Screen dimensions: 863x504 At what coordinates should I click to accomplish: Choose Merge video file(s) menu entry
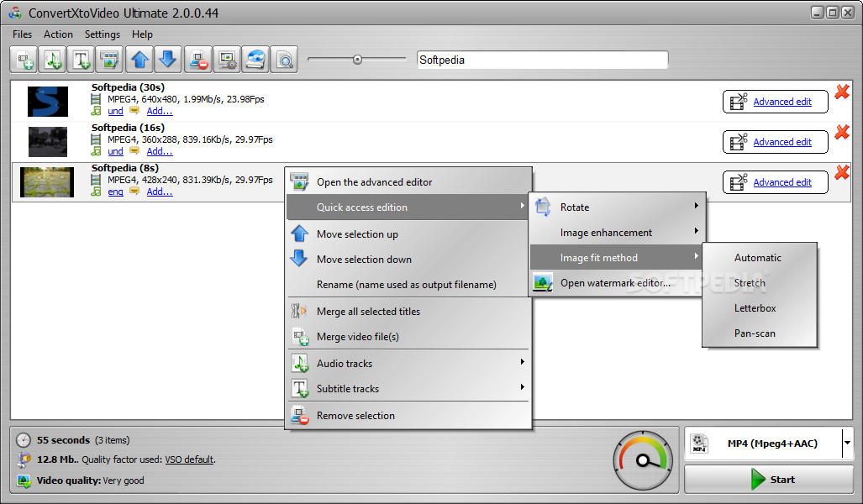[x=408, y=337]
